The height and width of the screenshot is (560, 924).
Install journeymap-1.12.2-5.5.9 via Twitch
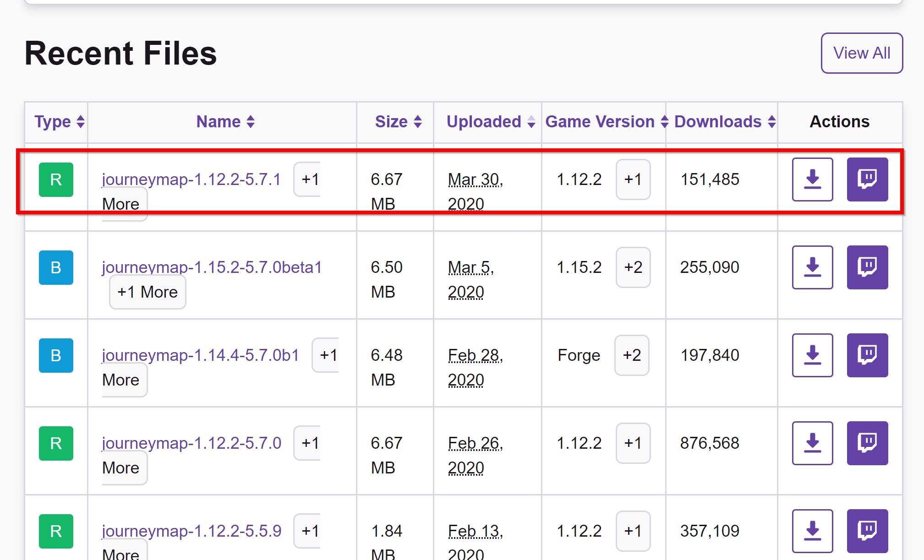click(x=867, y=531)
